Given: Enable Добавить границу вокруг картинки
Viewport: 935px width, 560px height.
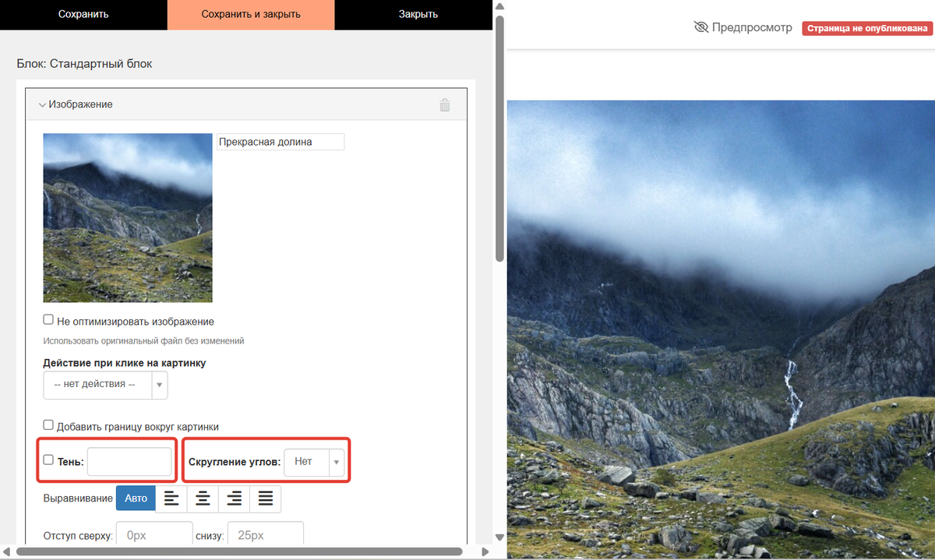Looking at the screenshot, I should [x=48, y=425].
